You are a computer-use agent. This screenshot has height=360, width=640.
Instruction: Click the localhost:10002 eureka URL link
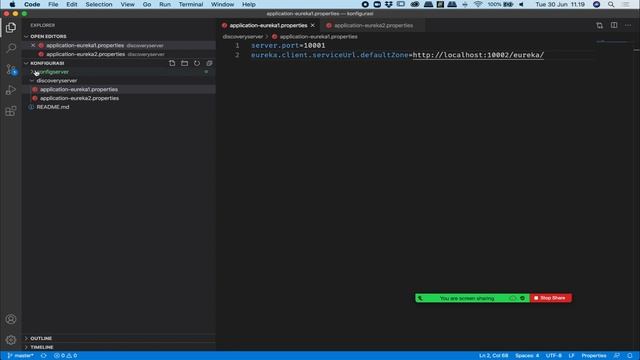tap(478, 55)
